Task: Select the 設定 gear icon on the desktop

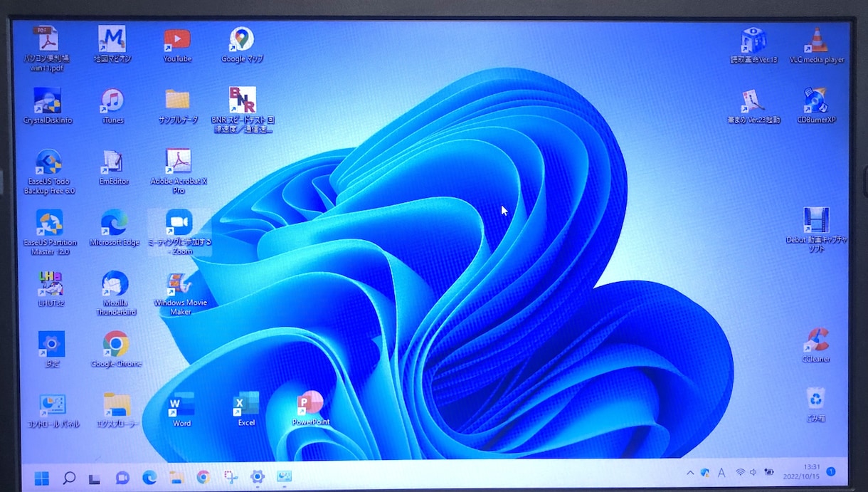Action: pos(51,349)
